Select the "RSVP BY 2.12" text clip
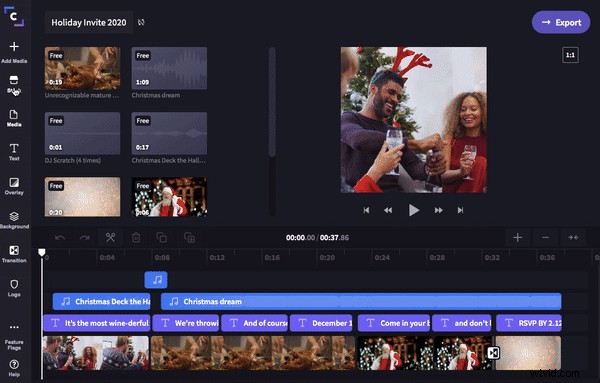 click(x=529, y=323)
